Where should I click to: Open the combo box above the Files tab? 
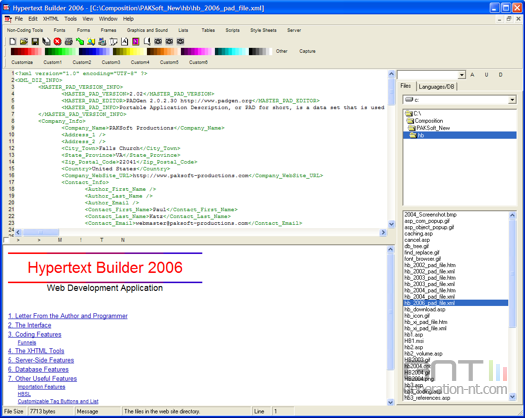pyautogui.click(x=462, y=75)
